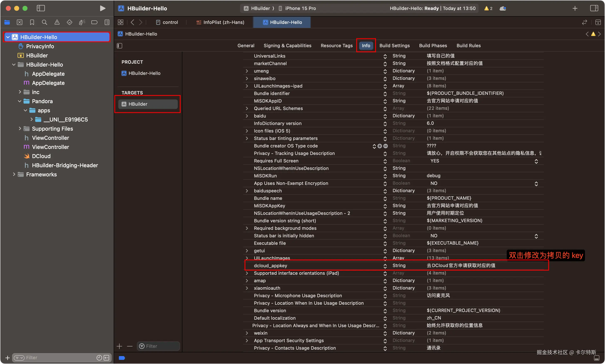Click the dcloud_appkey value field

461,265
